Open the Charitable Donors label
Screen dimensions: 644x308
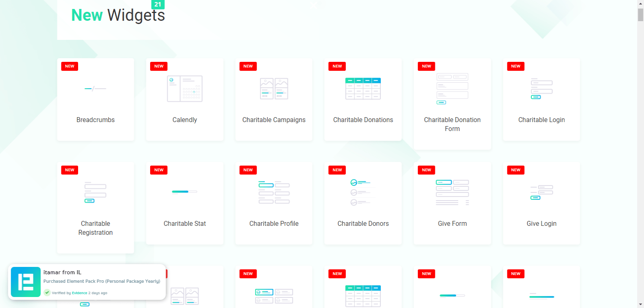pyautogui.click(x=363, y=223)
